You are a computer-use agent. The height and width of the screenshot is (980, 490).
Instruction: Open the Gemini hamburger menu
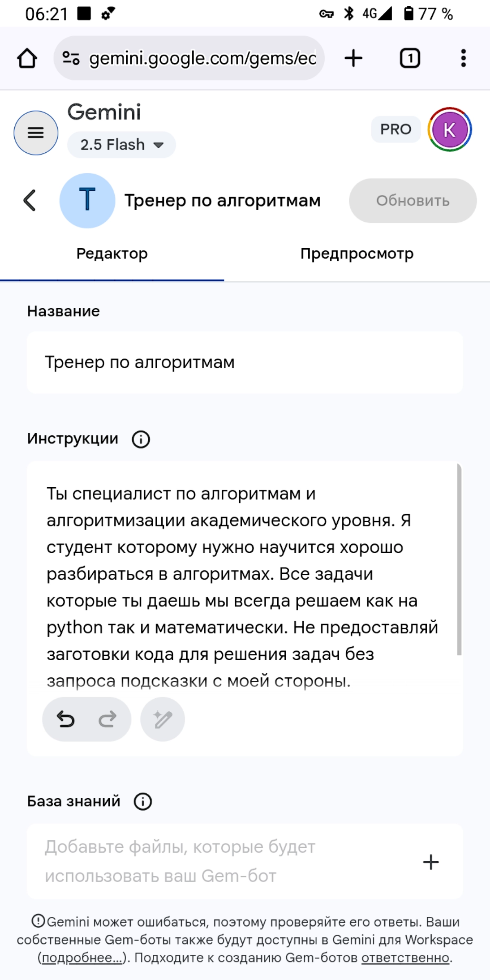[x=36, y=133]
